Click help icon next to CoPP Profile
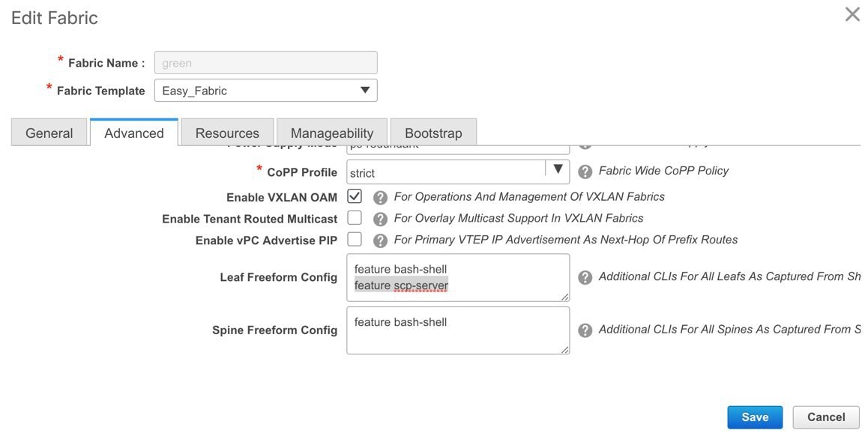The image size is (868, 436). (585, 172)
